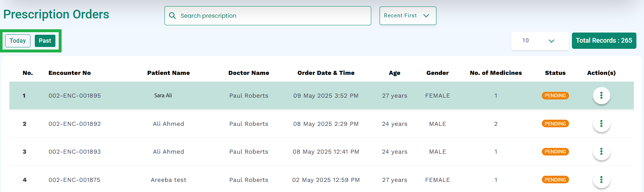
Task: Click PENDING badge on encounter 002-ENC-001892
Action: [555, 124]
